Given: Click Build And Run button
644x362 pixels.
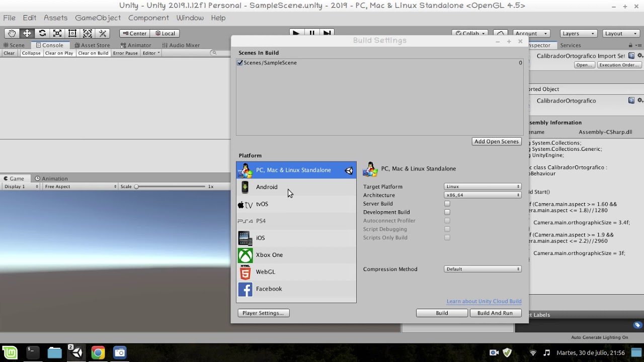Looking at the screenshot, I should [495, 313].
